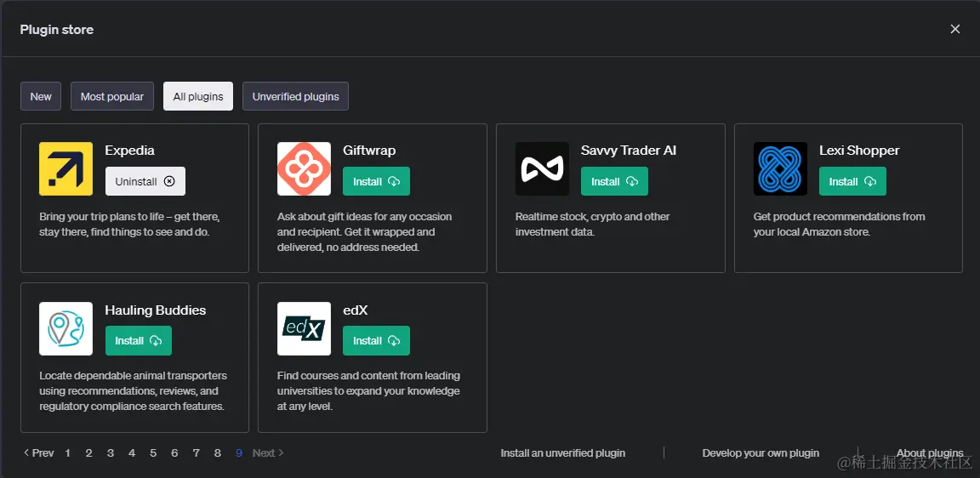
Task: Open Install an unverified plugin link
Action: pyautogui.click(x=562, y=453)
